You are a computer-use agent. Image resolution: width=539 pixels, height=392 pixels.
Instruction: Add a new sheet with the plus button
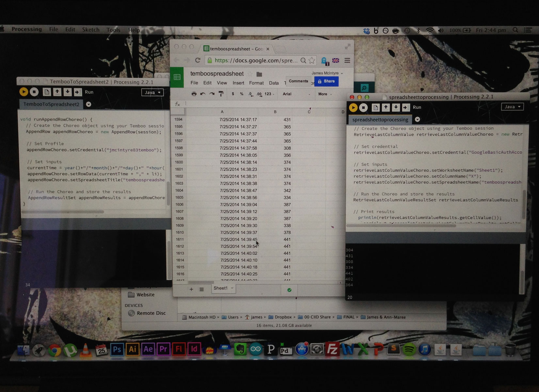191,289
